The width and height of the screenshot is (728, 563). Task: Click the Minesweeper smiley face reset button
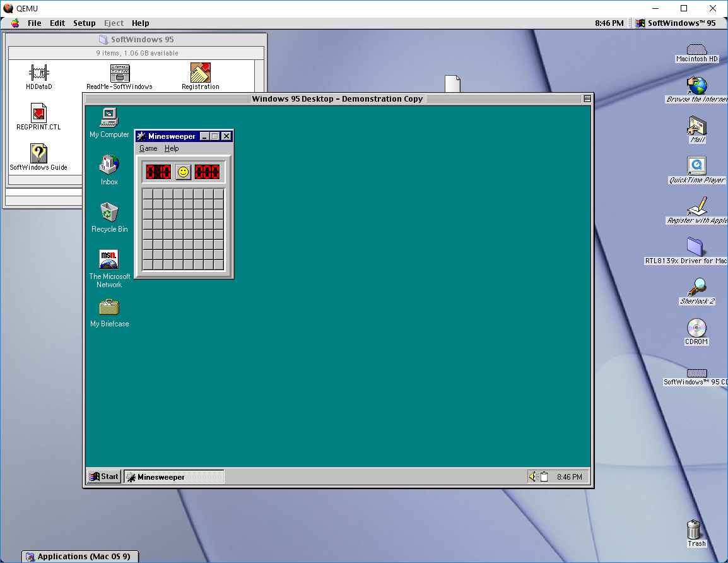(x=184, y=172)
